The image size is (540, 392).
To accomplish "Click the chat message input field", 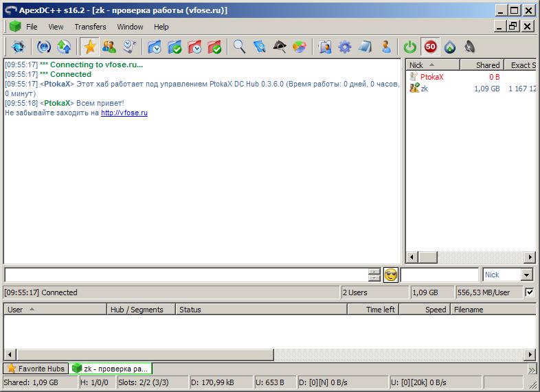I will (x=185, y=275).
